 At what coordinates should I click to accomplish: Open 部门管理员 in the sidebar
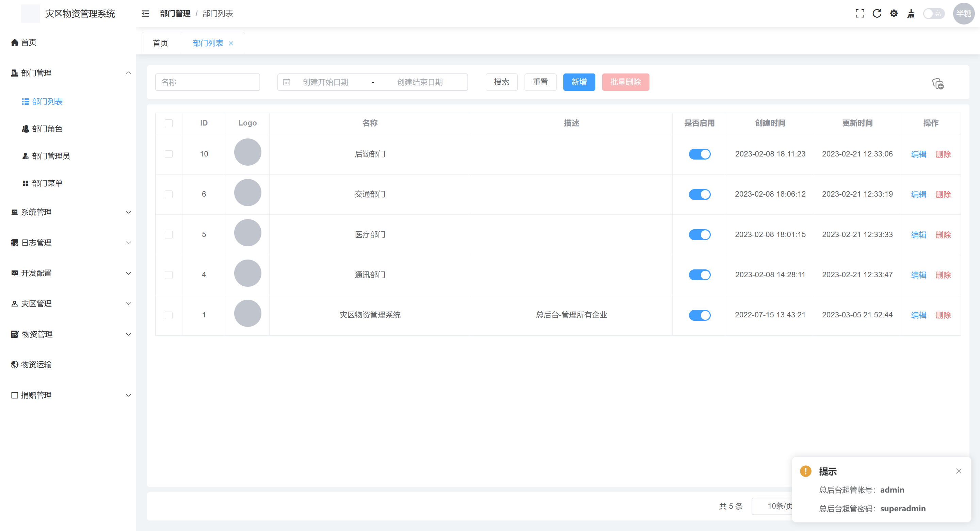(x=68, y=156)
